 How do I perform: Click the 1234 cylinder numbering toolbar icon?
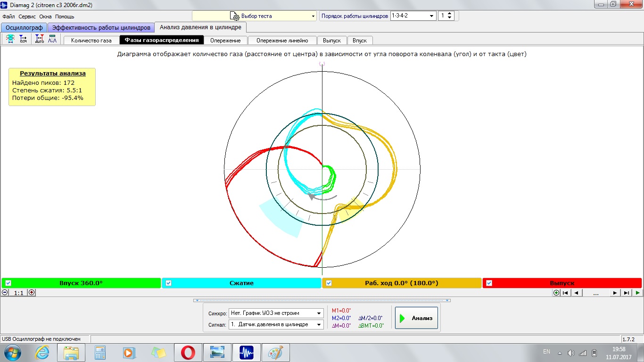coord(23,40)
